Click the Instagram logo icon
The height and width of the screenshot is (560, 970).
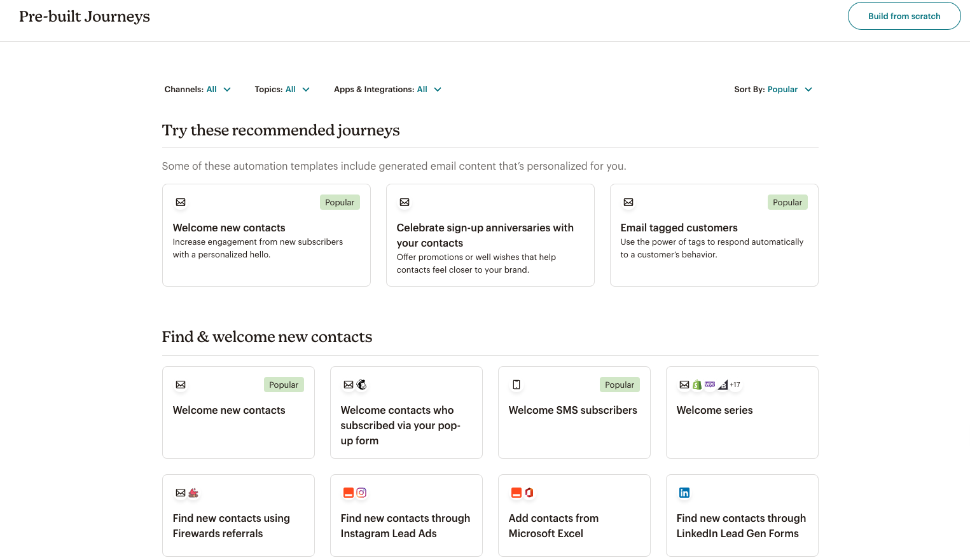click(361, 493)
